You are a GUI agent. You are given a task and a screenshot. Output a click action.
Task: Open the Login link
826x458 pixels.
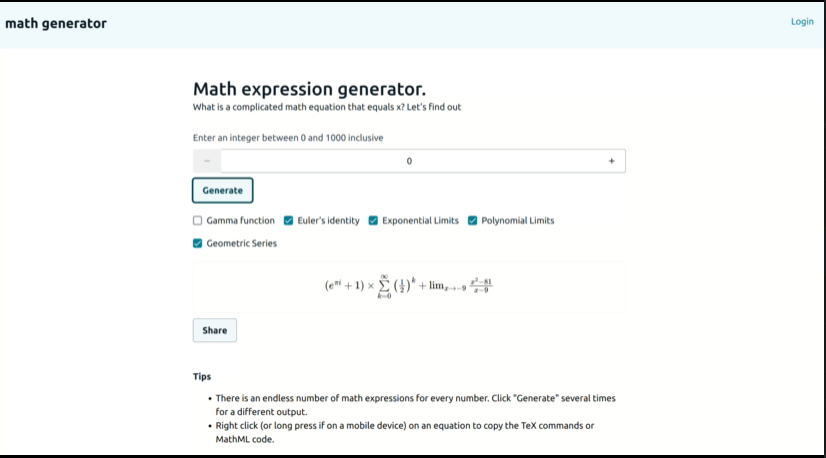[802, 22]
